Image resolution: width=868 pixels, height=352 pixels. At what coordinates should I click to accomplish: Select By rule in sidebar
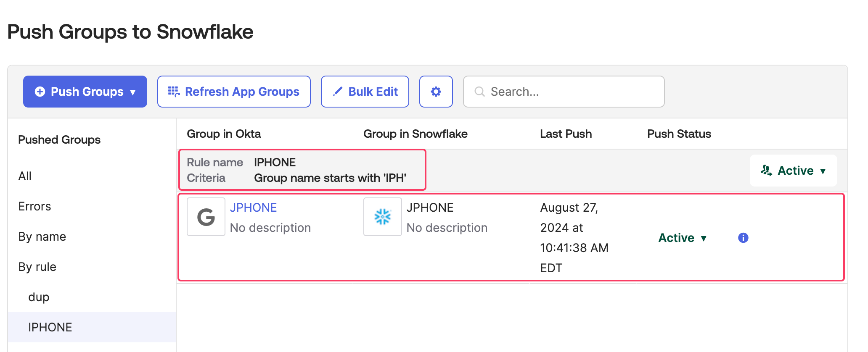[37, 267]
